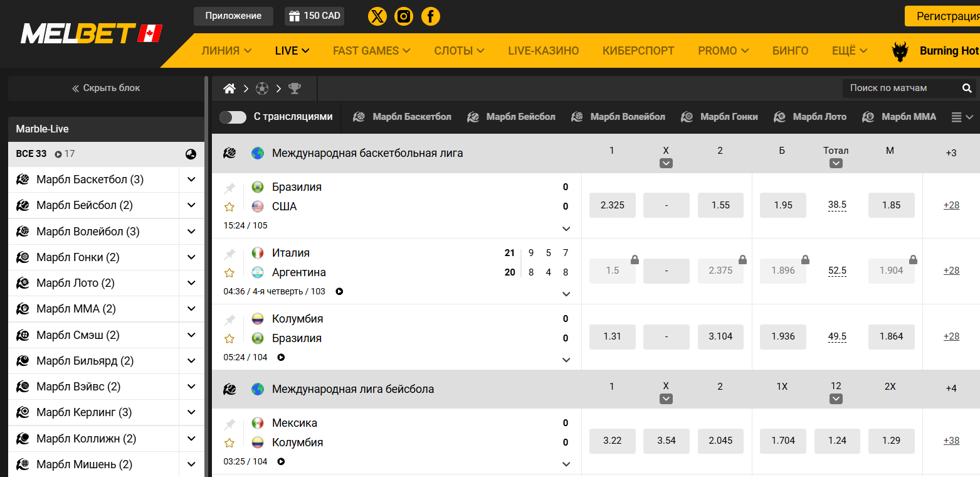Expand details for Мексика vs Колумбия match
The width and height of the screenshot is (980, 477).
(566, 464)
